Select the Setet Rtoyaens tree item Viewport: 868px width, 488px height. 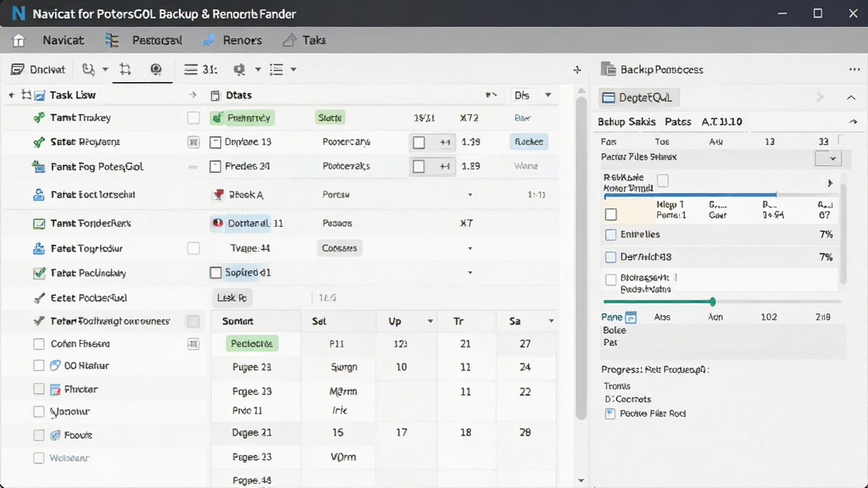click(85, 142)
